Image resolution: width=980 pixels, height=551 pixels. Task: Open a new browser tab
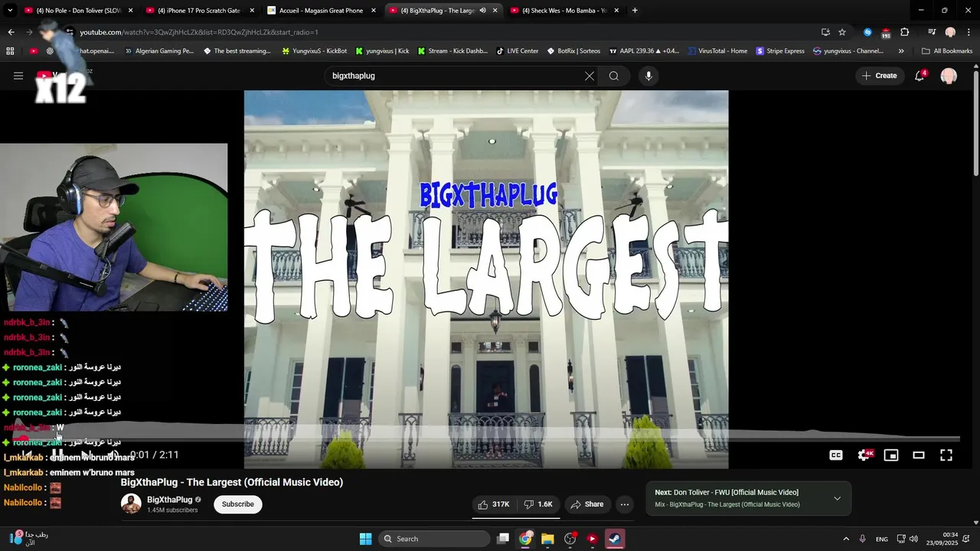tap(635, 11)
